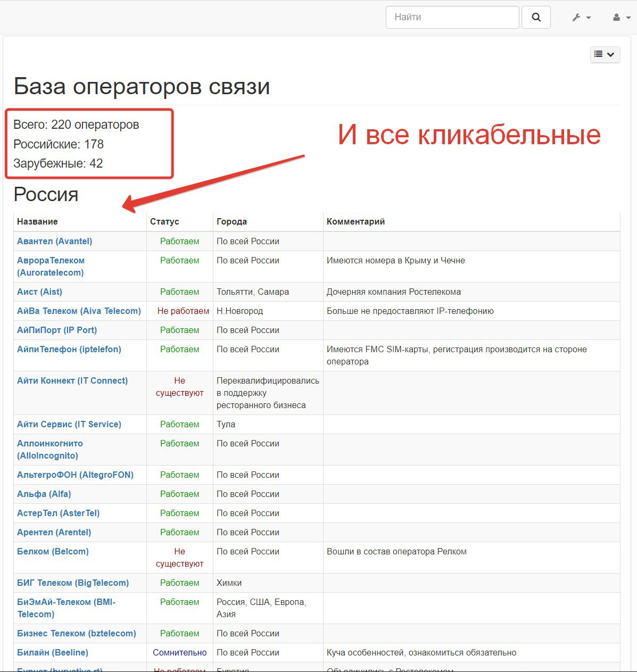Open the user account dropdown
This screenshot has height=672, width=637.
click(x=621, y=18)
